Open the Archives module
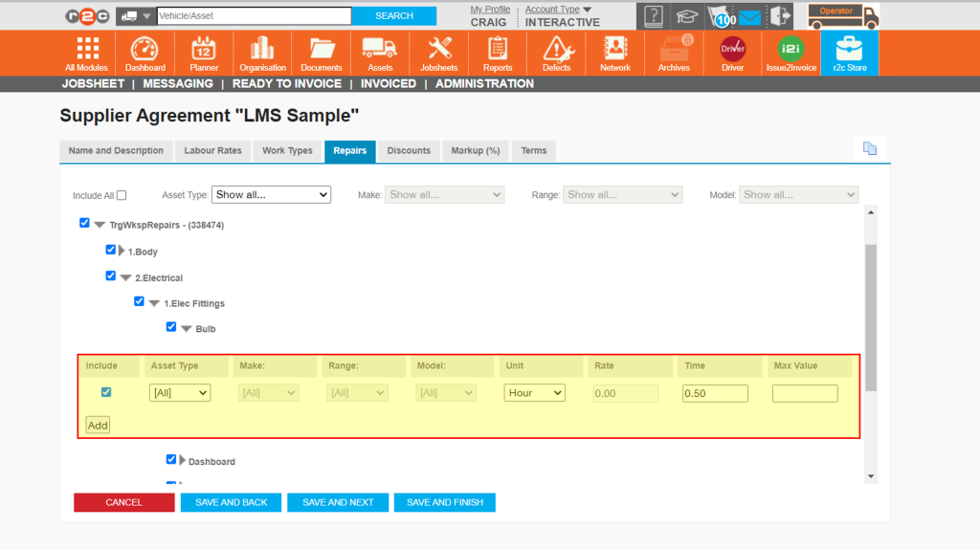 [674, 54]
